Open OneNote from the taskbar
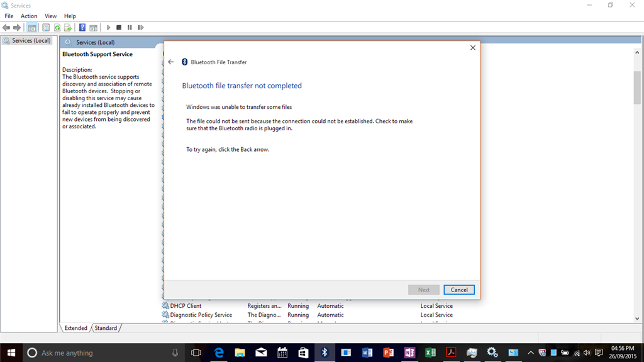This screenshot has height=362, width=644. click(x=409, y=353)
